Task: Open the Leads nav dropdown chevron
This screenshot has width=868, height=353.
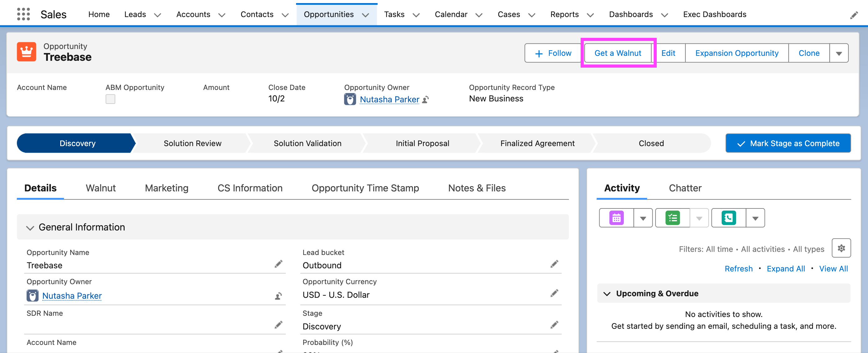Action: click(x=158, y=15)
